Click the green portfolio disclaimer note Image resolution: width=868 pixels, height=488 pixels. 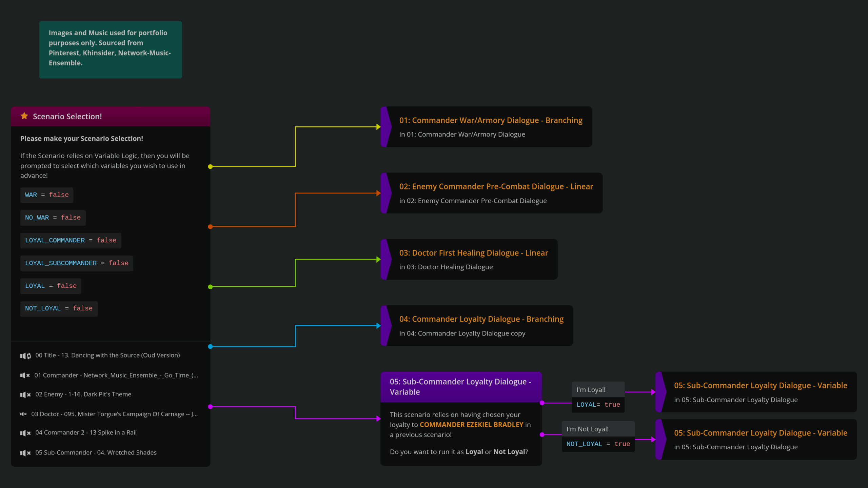point(110,50)
